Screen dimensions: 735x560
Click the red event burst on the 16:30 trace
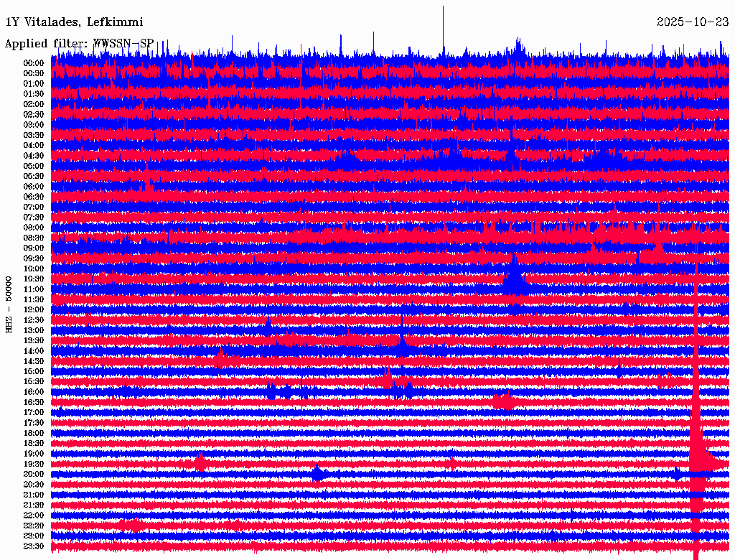tap(503, 401)
